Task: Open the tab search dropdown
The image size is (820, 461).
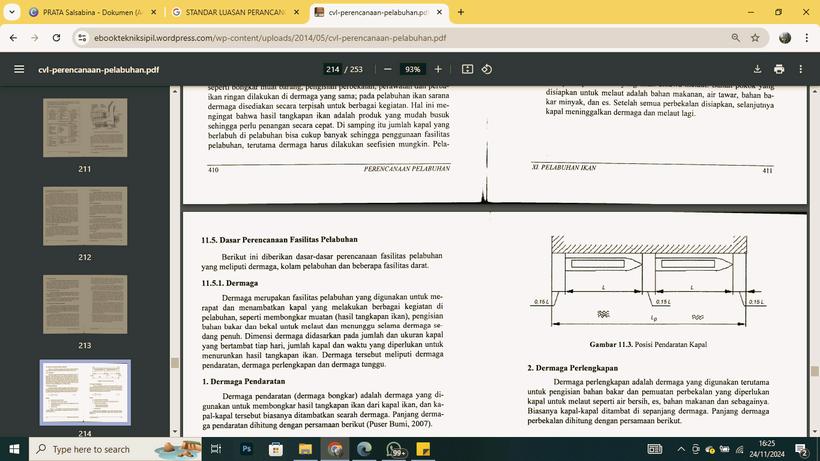Action: (12, 12)
